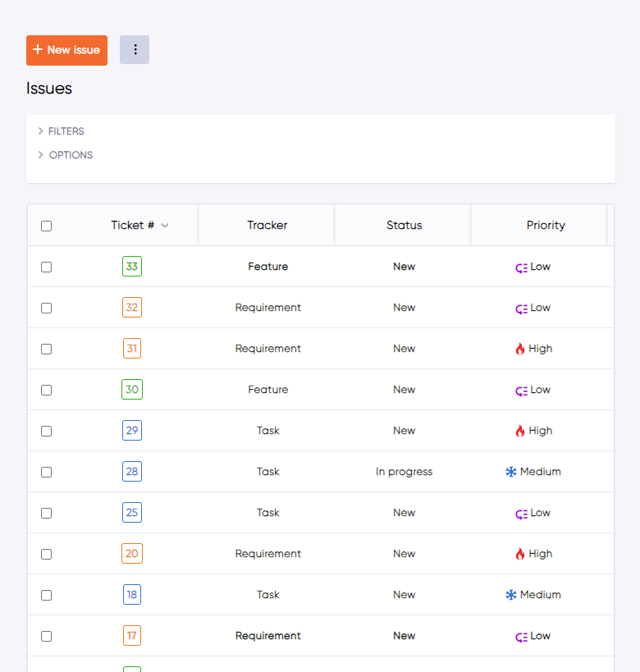Click the Low priority icon on ticket 17
The height and width of the screenshot is (672, 640).
pos(520,635)
